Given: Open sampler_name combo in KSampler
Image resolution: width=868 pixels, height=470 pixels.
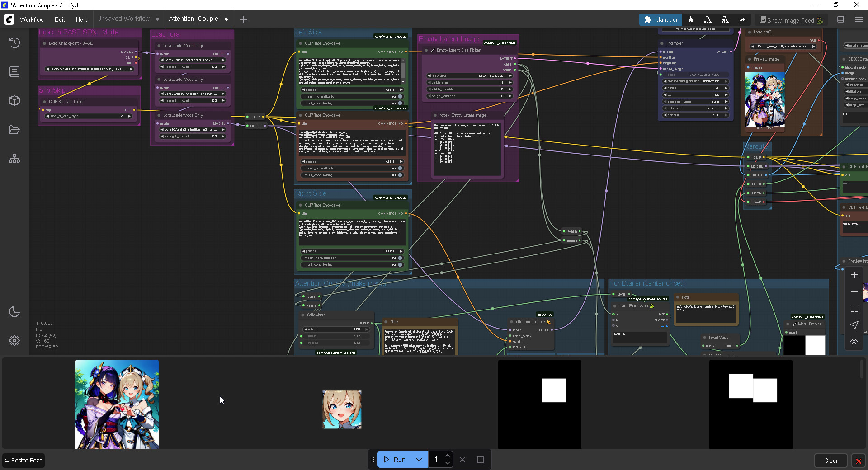Looking at the screenshot, I should [695, 101].
